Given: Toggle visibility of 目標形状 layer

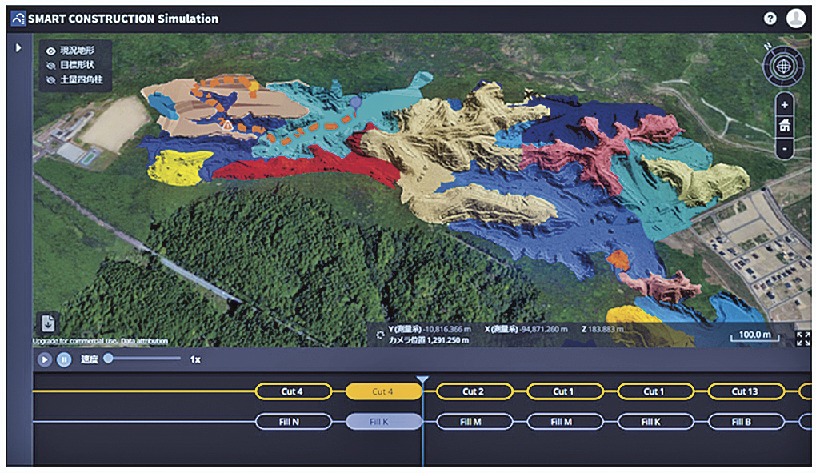Looking at the screenshot, I should [x=50, y=66].
